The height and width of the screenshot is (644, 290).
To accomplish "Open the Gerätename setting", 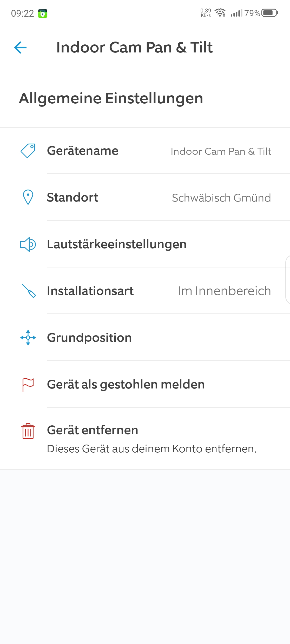I will point(83,151).
